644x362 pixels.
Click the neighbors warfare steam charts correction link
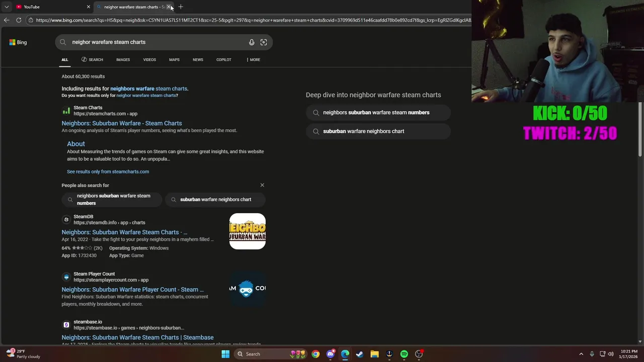tap(149, 88)
